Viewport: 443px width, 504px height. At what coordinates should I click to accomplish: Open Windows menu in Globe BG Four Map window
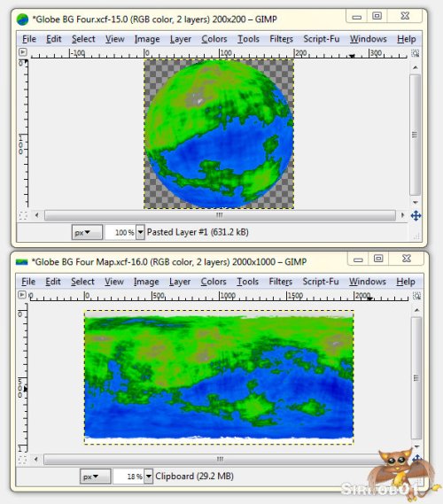click(x=368, y=282)
